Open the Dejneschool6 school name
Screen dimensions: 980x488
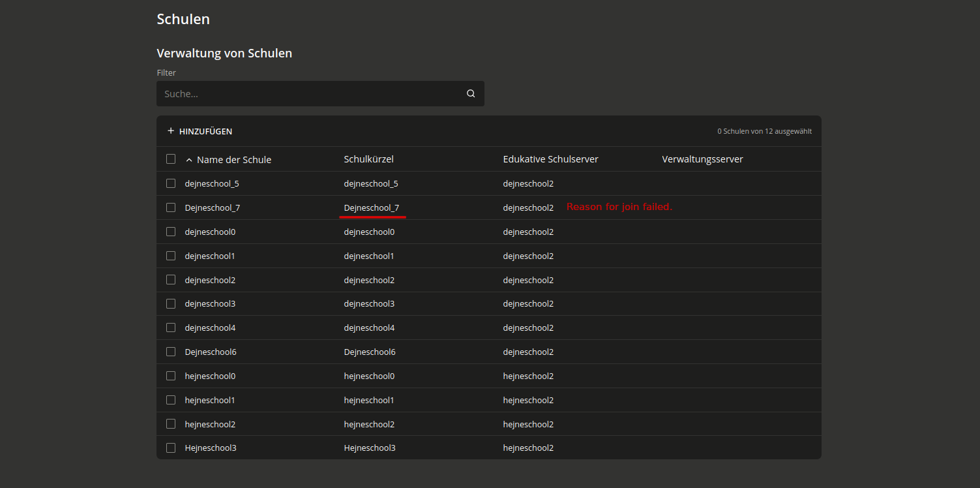pyautogui.click(x=211, y=352)
